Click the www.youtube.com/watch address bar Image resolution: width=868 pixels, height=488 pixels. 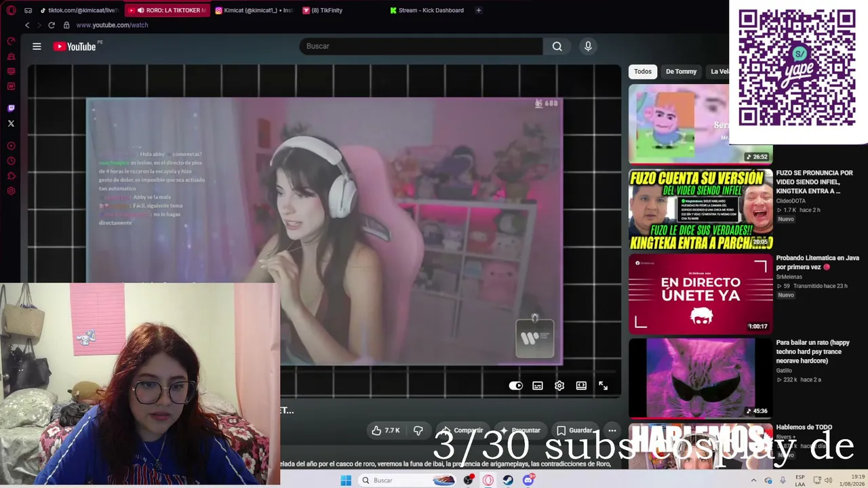tap(112, 25)
